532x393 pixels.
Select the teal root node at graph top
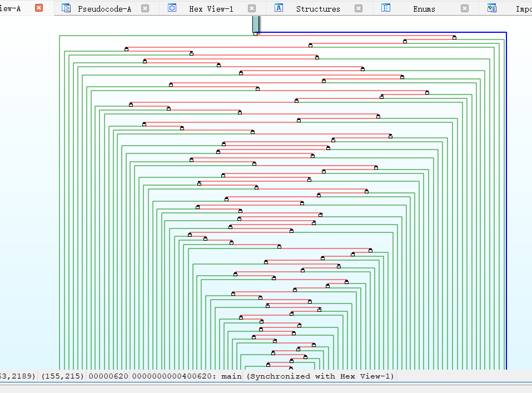pos(256,24)
